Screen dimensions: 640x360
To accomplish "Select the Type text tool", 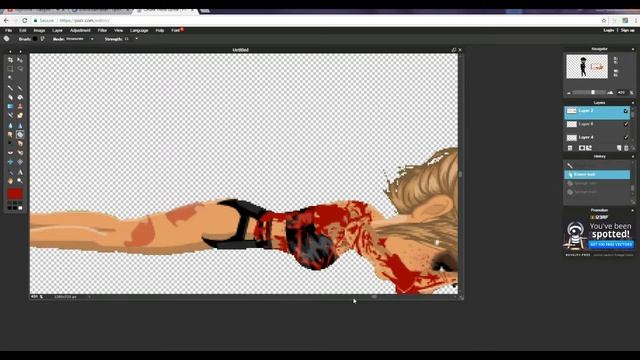I will 20,172.
